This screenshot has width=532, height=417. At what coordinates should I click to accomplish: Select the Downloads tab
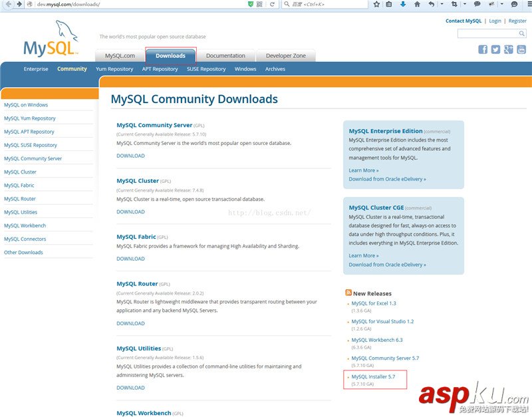point(171,56)
